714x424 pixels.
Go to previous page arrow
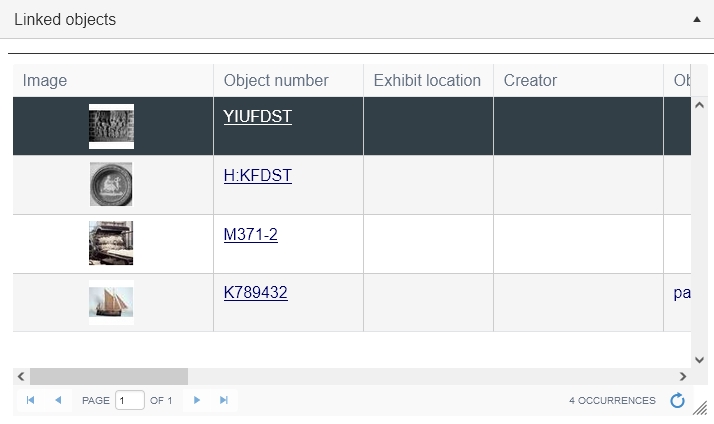[58, 400]
